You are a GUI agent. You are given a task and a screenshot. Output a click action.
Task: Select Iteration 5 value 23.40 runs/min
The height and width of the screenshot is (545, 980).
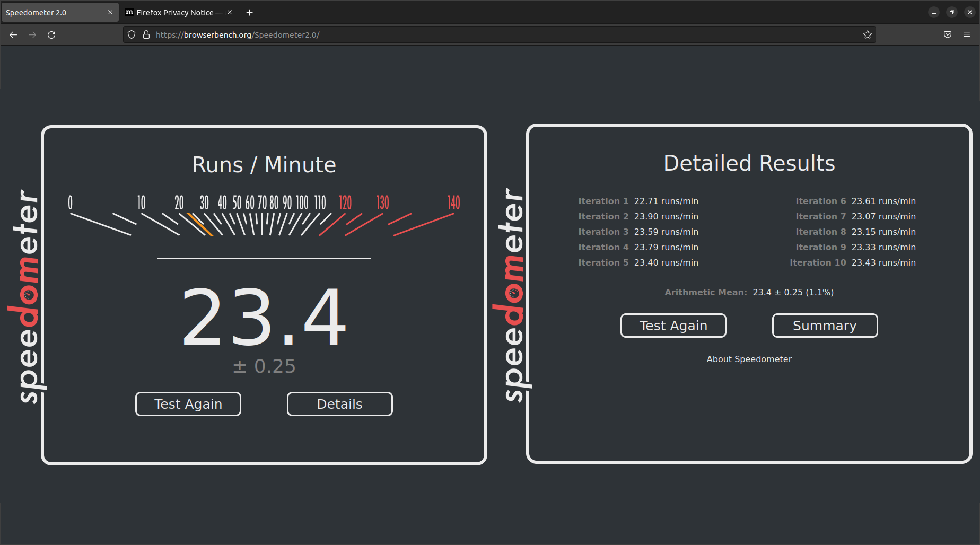666,262
